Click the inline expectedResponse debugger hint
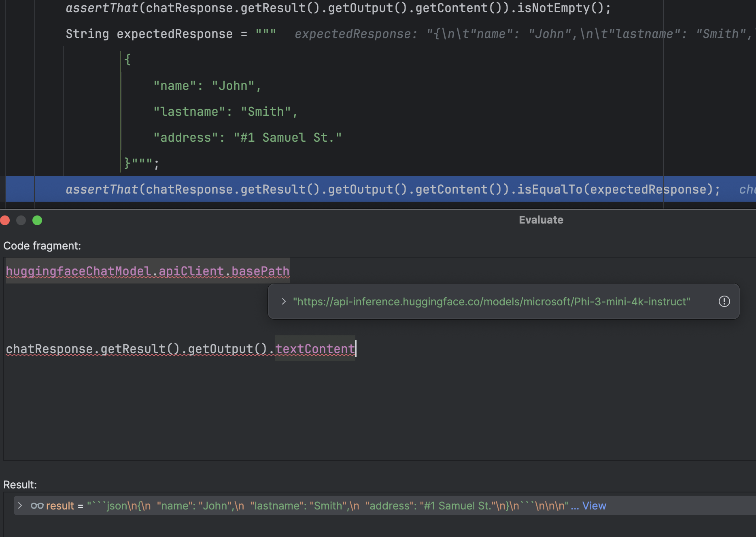Viewport: 756px width, 537px height. pyautogui.click(x=523, y=34)
